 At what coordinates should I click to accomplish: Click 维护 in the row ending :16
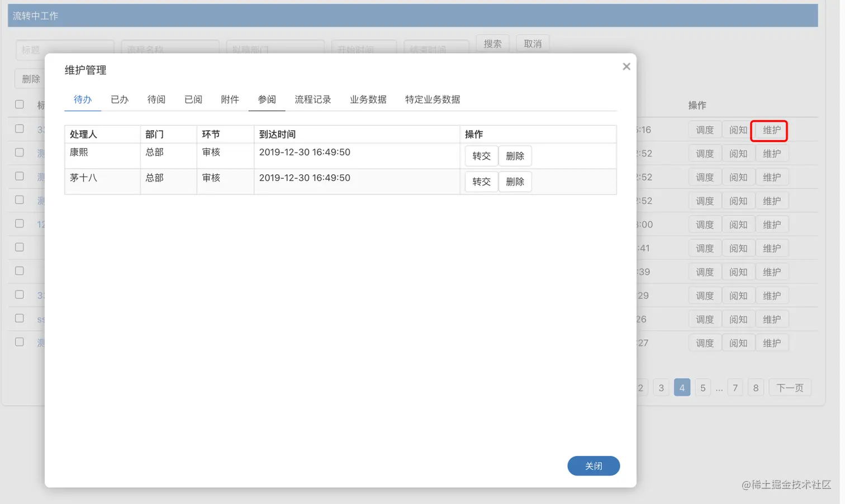click(772, 130)
